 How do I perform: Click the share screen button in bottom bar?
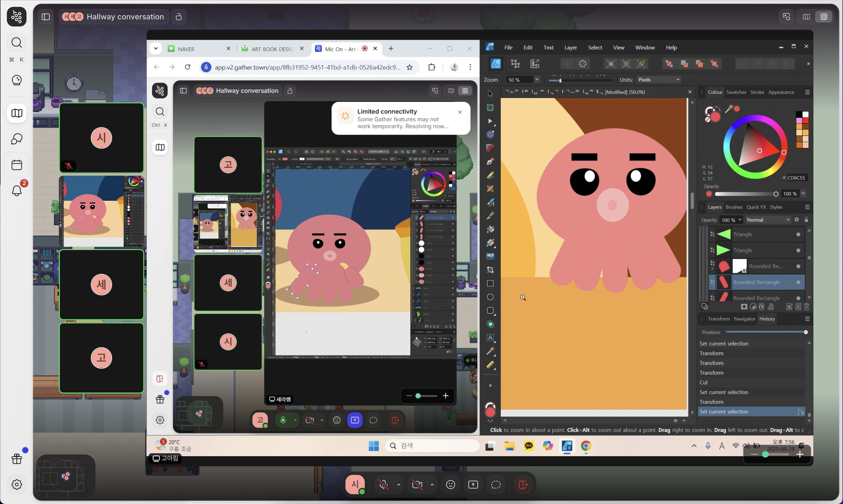tap(473, 485)
